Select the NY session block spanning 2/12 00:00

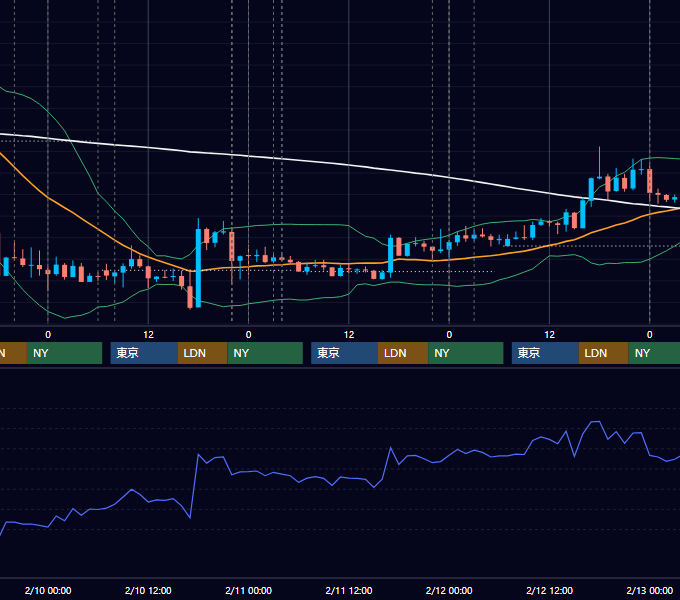click(466, 353)
